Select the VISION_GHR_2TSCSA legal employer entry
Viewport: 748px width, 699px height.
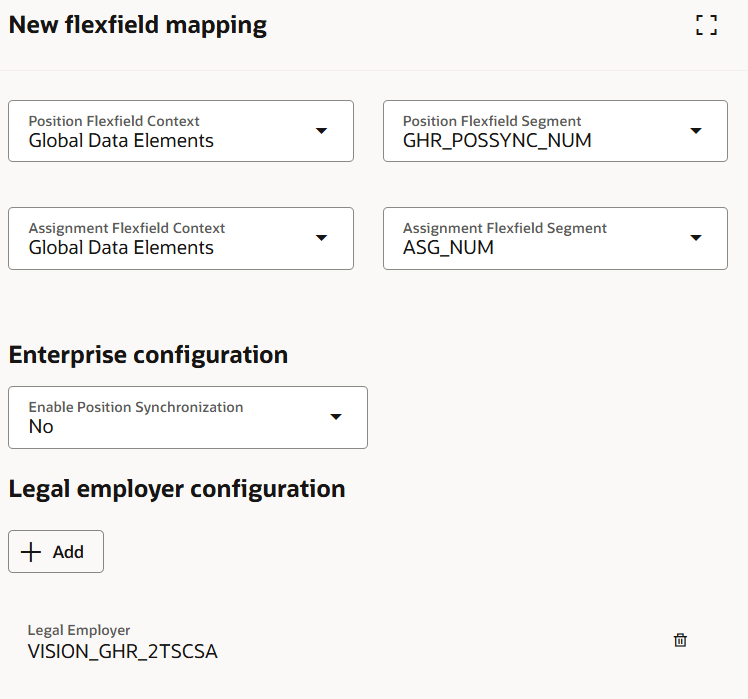(x=122, y=652)
